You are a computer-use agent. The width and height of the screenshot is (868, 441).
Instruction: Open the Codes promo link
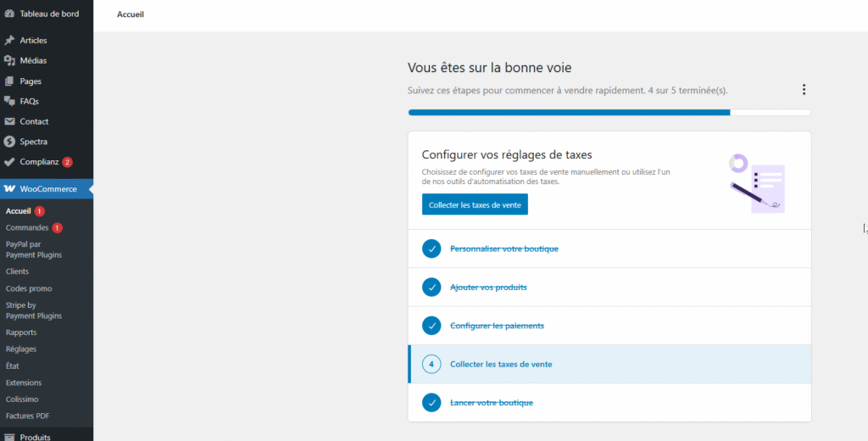point(28,288)
